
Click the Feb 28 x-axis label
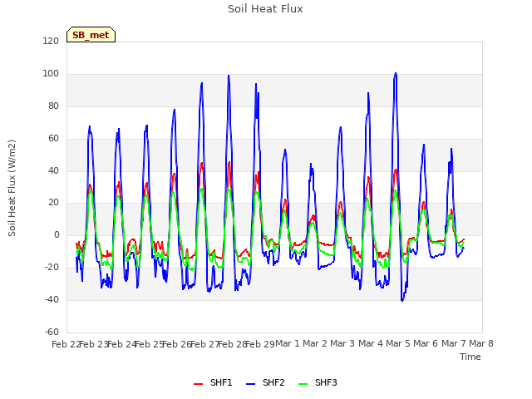point(233,344)
